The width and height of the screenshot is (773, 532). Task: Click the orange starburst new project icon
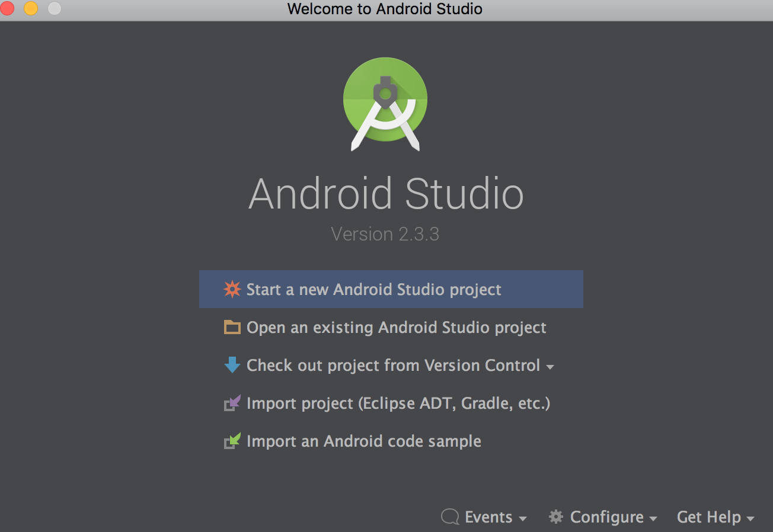tap(232, 289)
